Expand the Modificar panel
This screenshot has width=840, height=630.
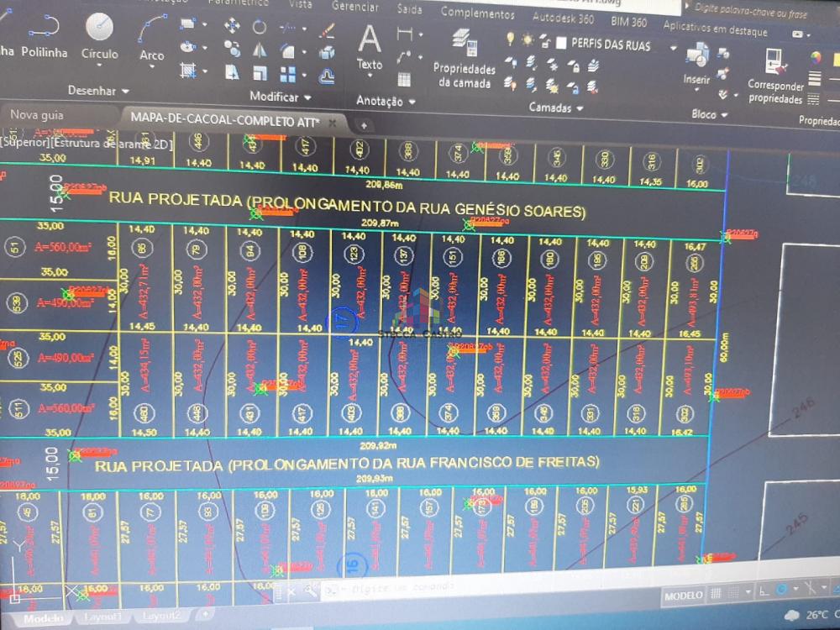point(281,97)
